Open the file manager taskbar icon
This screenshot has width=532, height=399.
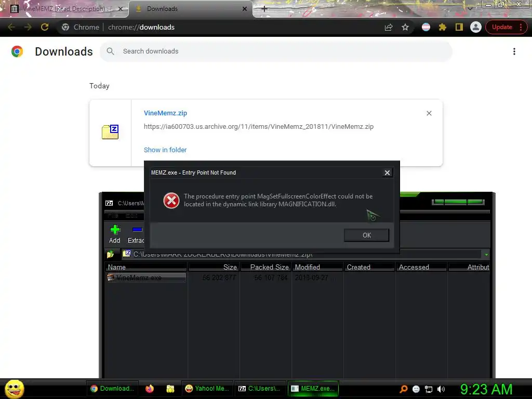click(170, 389)
